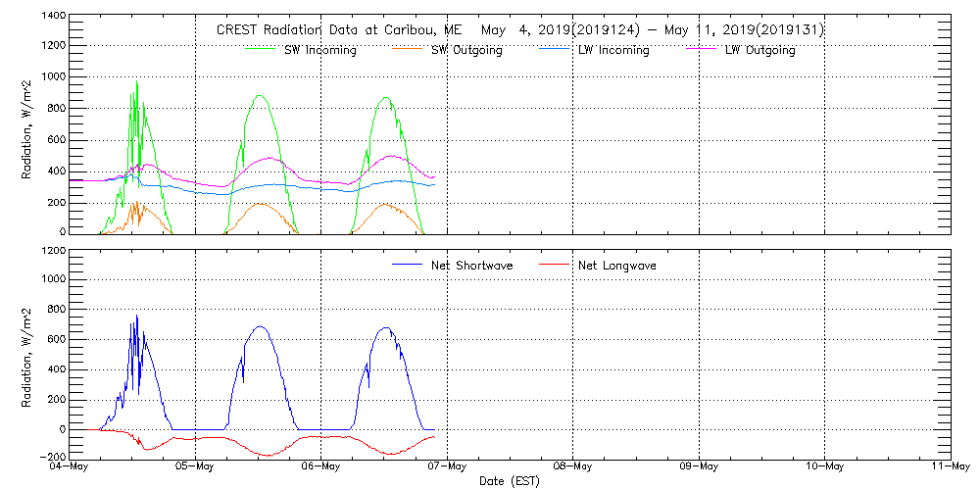Click the blue Net Shortwave legend line
Screen dimensions: 980x490
click(x=406, y=265)
